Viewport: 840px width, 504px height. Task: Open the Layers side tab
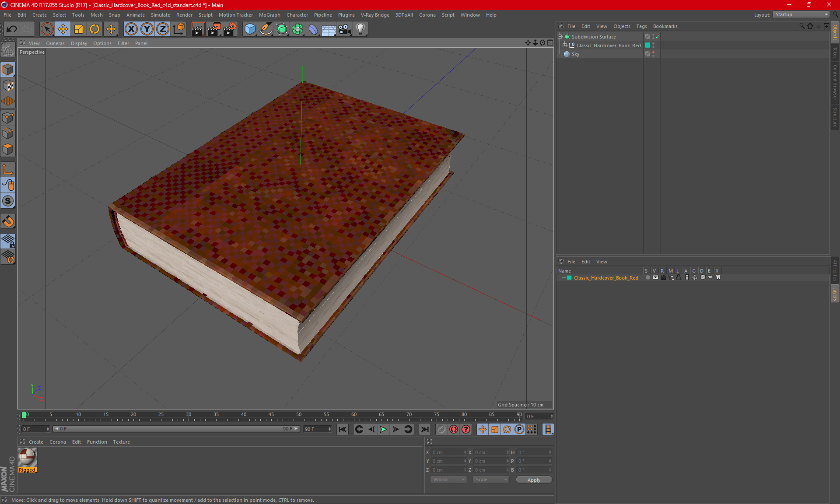coord(835,294)
